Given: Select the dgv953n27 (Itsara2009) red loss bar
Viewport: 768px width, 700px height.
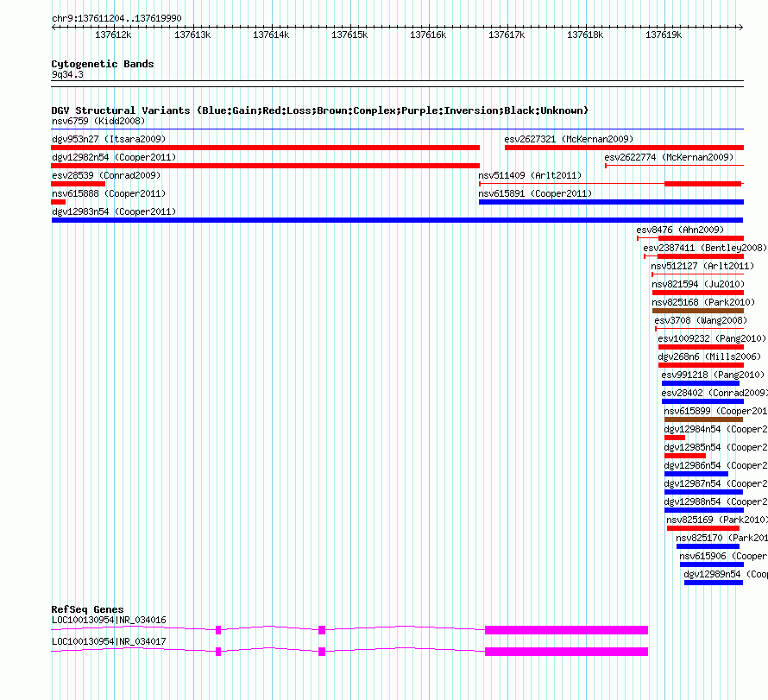Looking at the screenshot, I should tap(266, 148).
